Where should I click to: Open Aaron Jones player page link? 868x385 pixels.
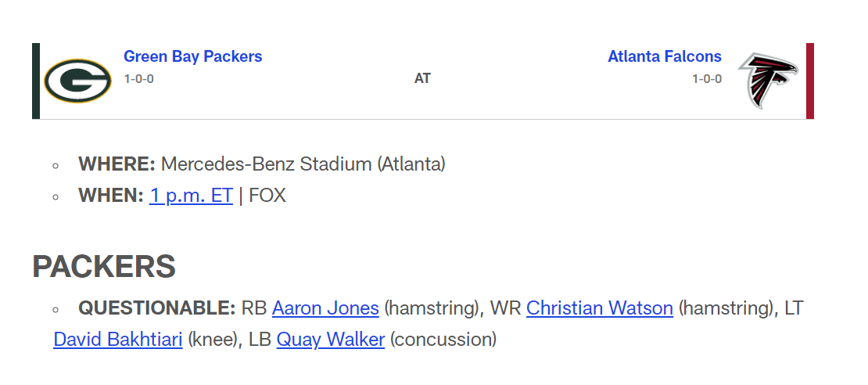pos(325,308)
